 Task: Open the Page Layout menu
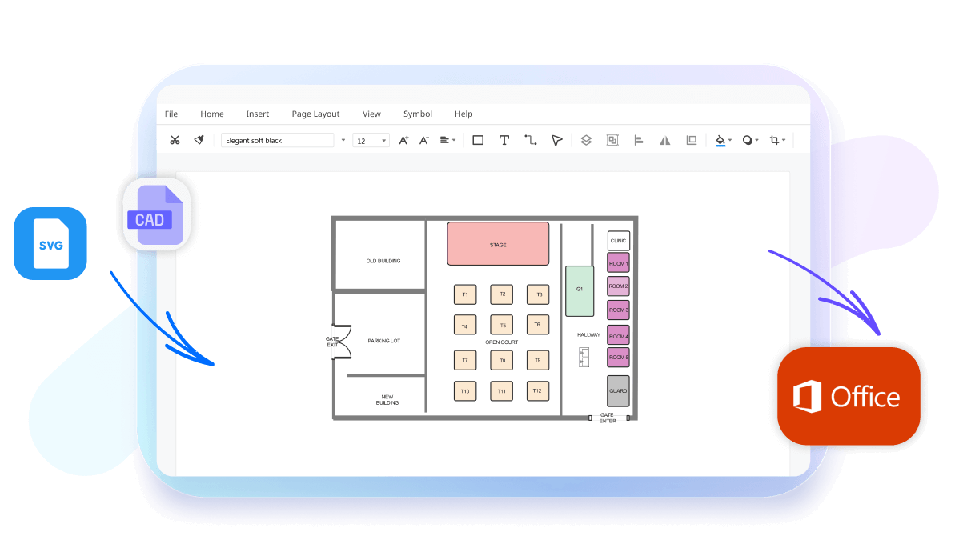[x=315, y=114]
